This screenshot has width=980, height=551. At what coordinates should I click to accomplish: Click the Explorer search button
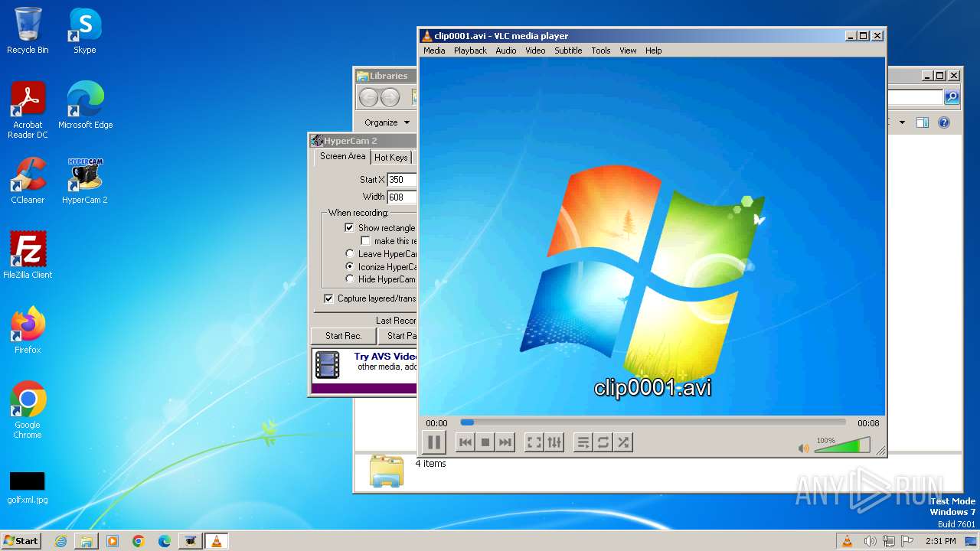[952, 97]
